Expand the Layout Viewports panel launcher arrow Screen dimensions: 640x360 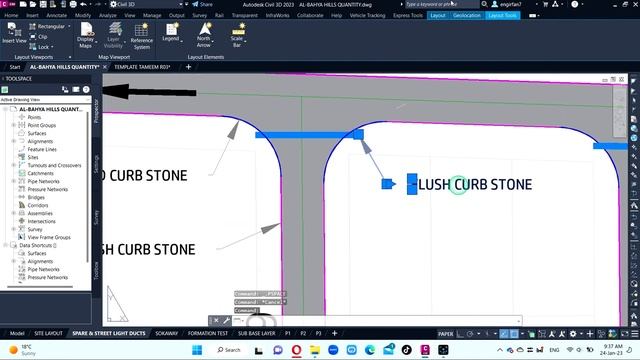point(70,57)
